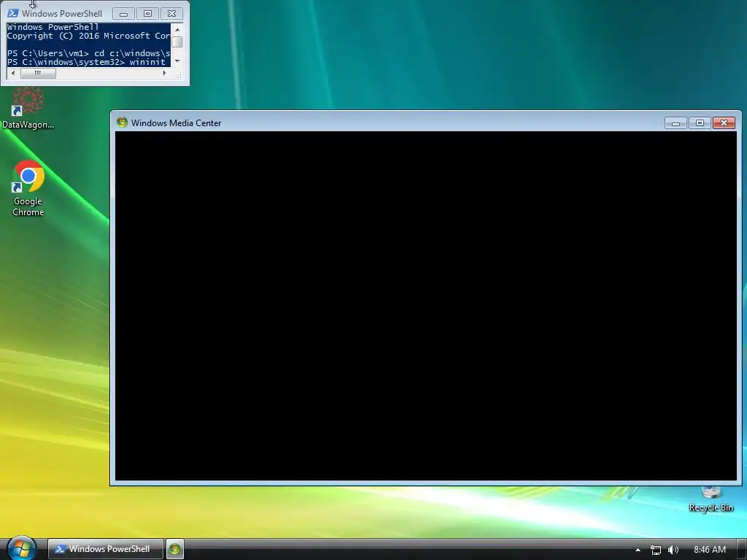Viewport: 747px width, 560px height.
Task: Open the 8:46 AM taskbar clock
Action: [709, 550]
